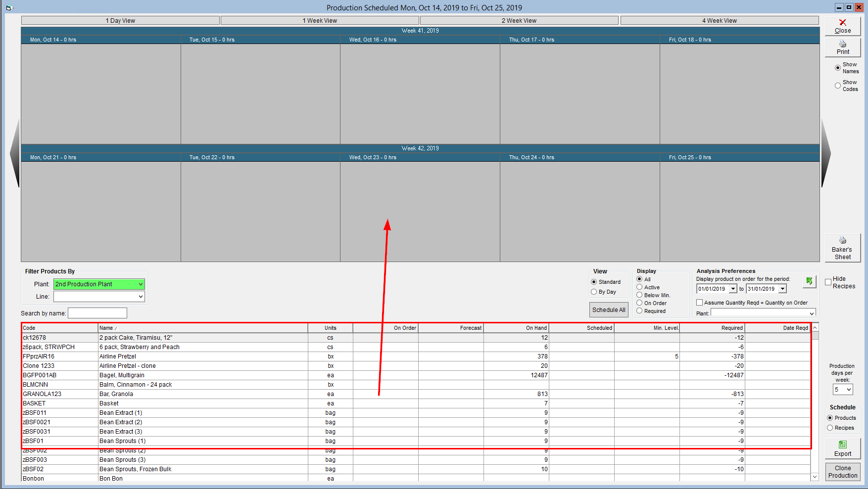Sort by the Min. Level column header

coord(647,328)
